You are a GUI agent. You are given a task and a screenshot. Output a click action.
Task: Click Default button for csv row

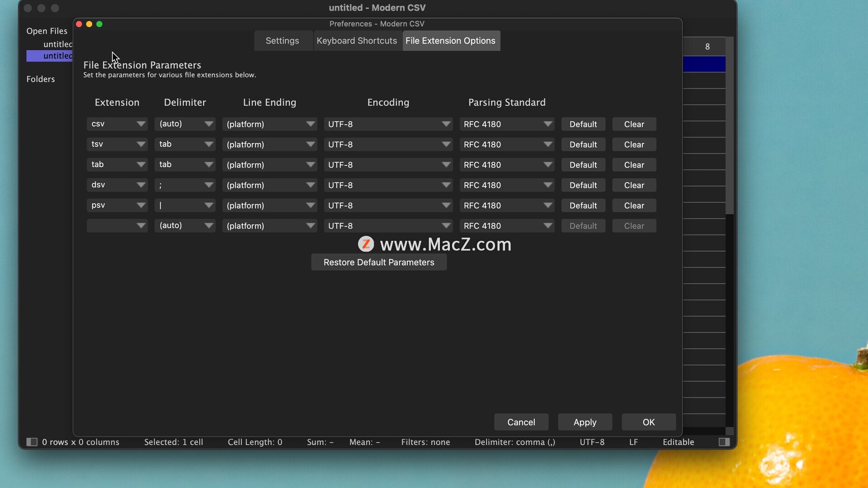coord(583,124)
